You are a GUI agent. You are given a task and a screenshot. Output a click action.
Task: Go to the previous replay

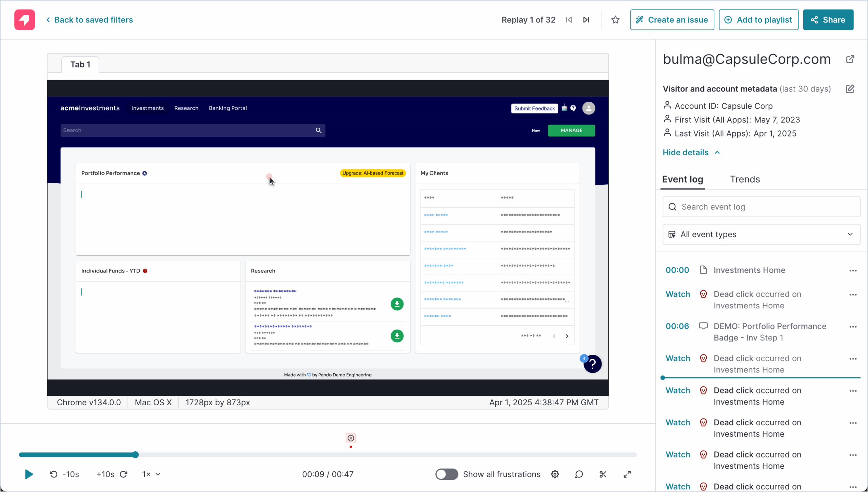tap(569, 20)
